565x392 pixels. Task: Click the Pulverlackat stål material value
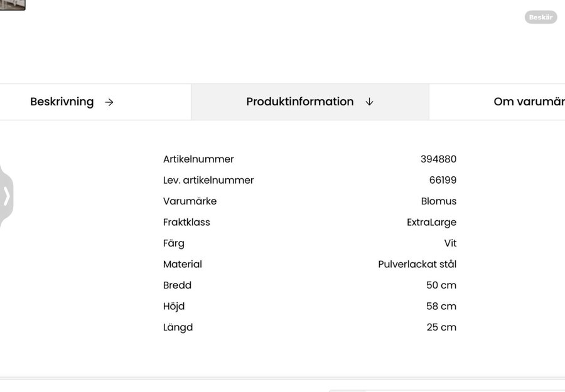417,265
